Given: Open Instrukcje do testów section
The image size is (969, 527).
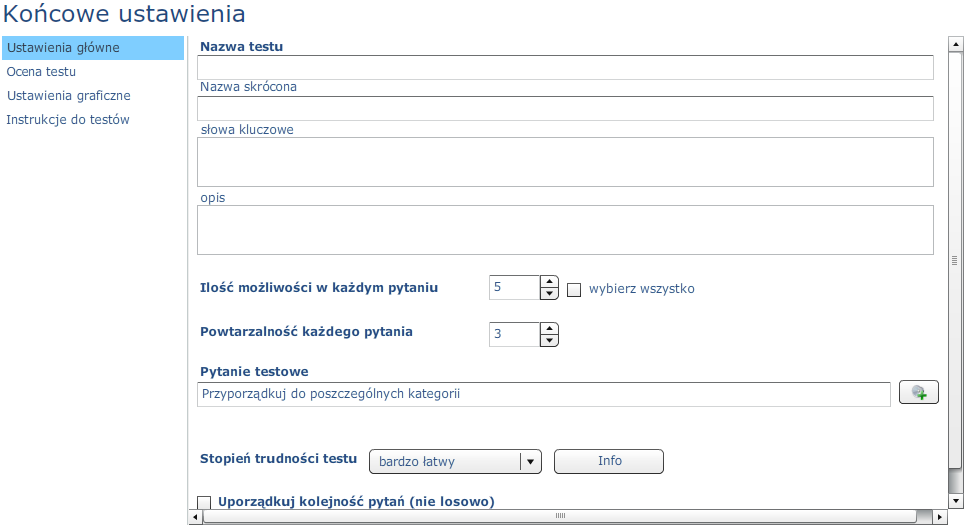Looking at the screenshot, I should click(x=68, y=120).
